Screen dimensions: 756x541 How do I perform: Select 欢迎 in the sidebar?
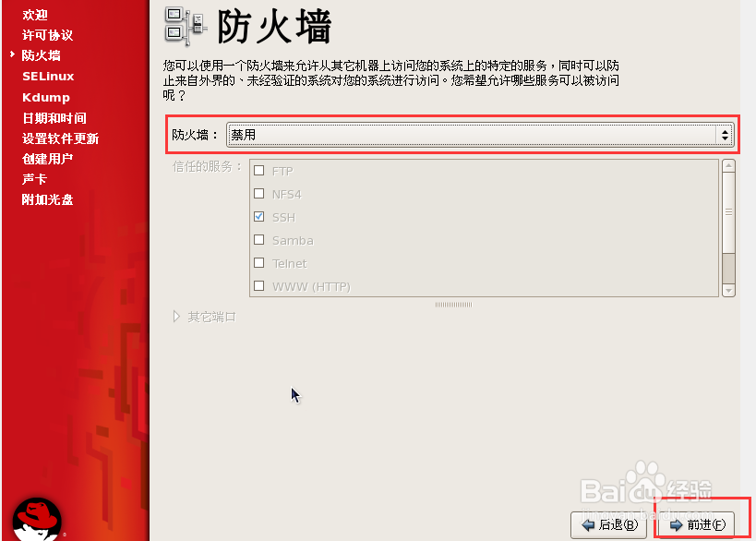click(34, 14)
